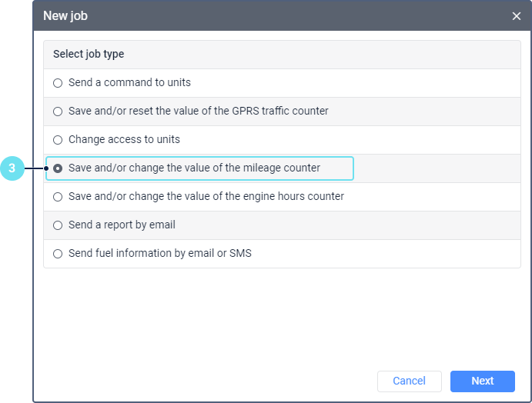Click the number 3 step marker

point(12,168)
